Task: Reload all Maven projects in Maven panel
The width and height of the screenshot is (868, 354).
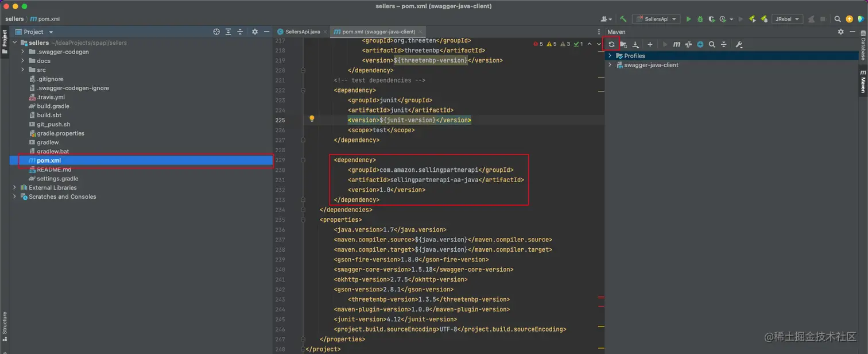Action: tap(611, 44)
